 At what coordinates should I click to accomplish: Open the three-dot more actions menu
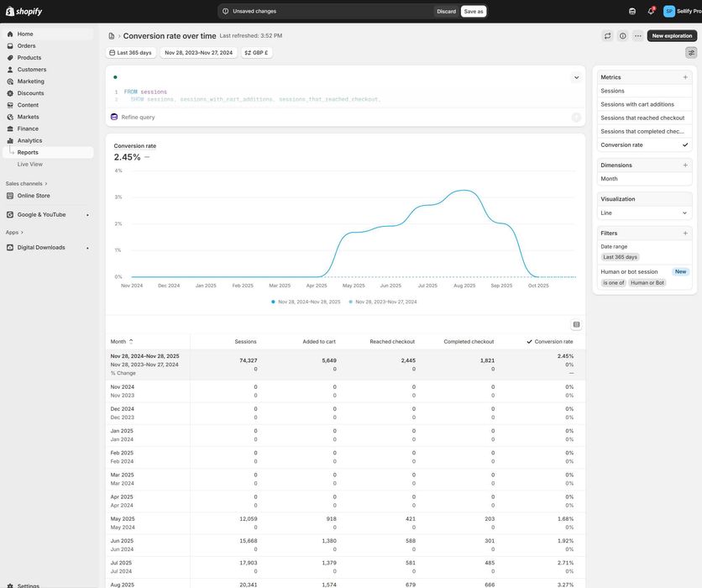point(638,36)
